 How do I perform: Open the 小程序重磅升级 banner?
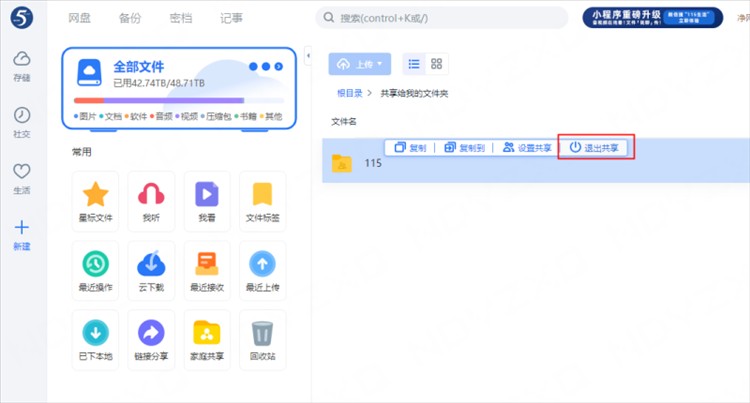(x=652, y=18)
